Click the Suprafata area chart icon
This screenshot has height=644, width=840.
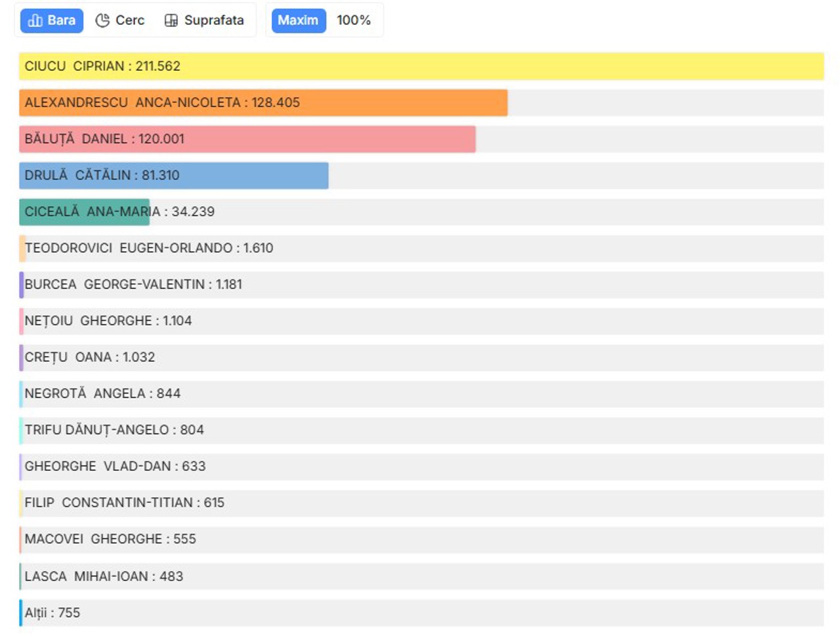[x=171, y=21]
